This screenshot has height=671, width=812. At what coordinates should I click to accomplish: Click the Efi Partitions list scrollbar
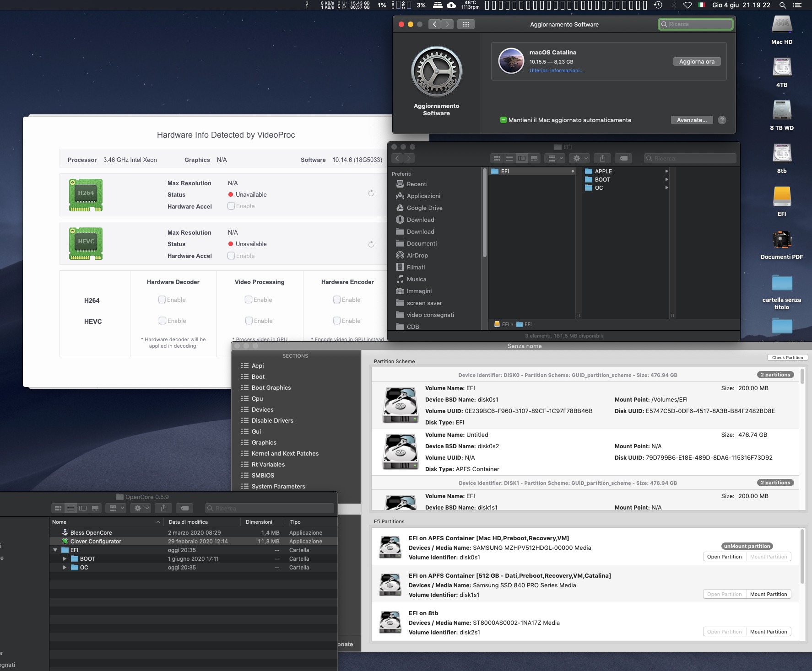pyautogui.click(x=802, y=556)
